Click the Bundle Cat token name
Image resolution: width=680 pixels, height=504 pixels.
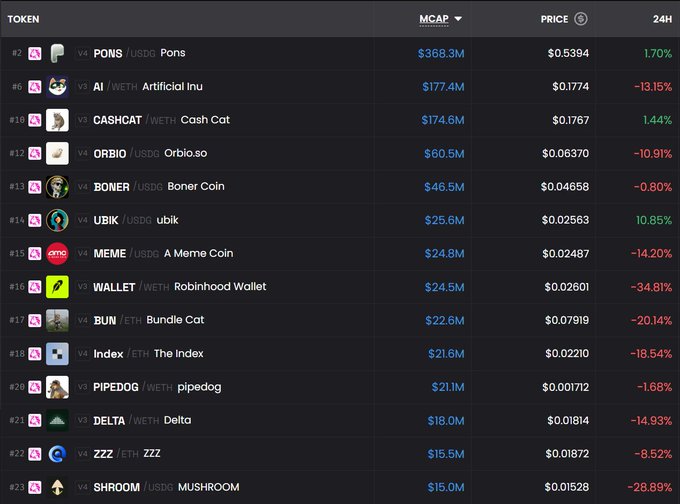[175, 320]
